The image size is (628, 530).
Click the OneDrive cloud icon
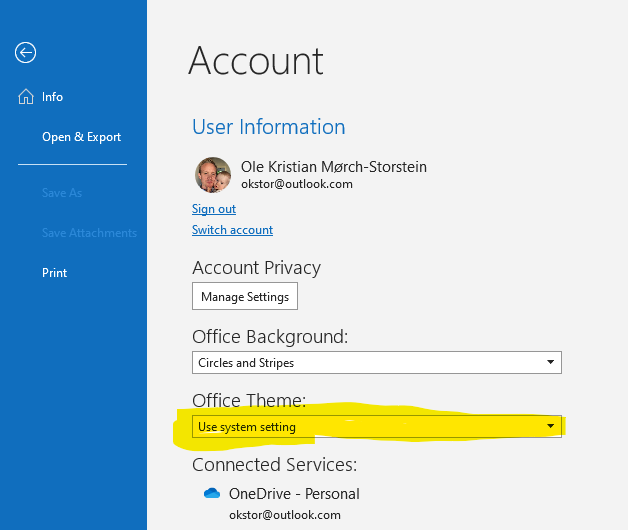point(211,493)
